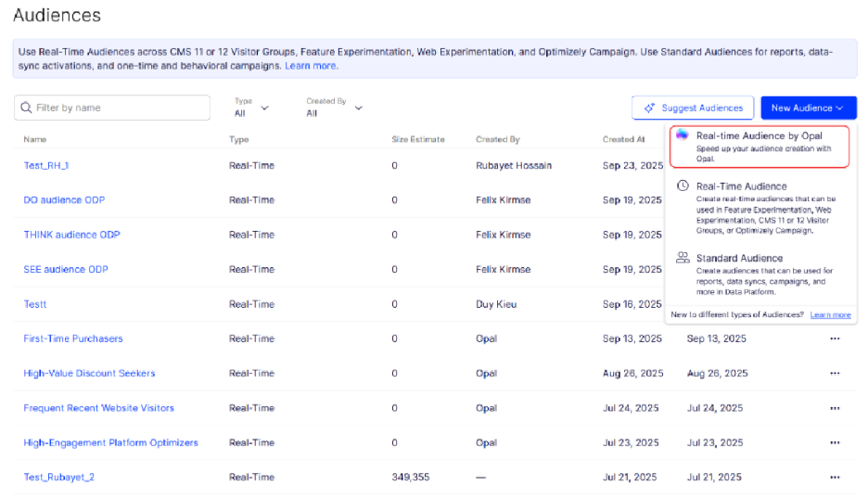
Task: Click Felix Kirmse in DO audience ODP row
Action: point(504,199)
